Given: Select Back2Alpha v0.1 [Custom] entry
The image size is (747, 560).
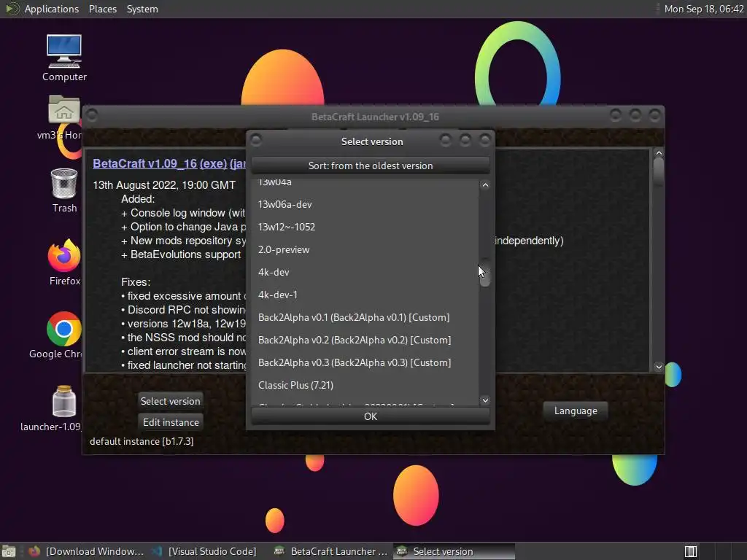Looking at the screenshot, I should [365, 317].
